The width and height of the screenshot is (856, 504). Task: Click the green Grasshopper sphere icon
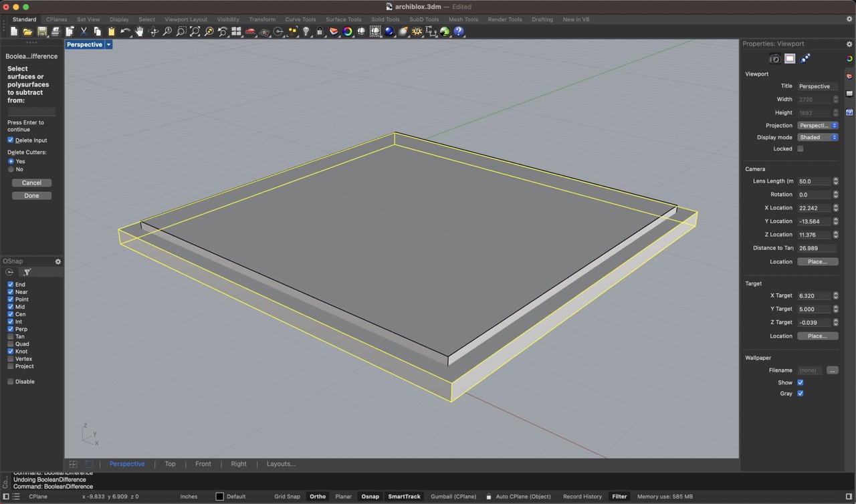coord(445,31)
